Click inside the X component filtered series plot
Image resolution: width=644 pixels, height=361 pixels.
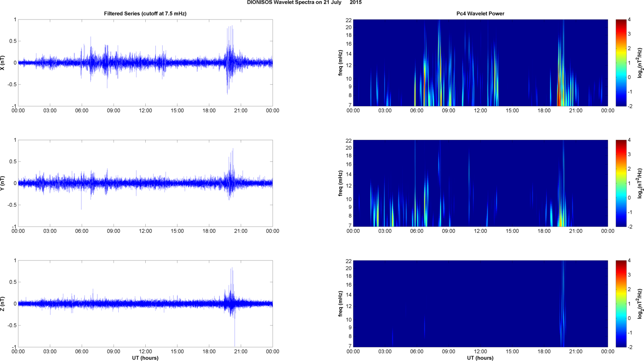click(145, 63)
